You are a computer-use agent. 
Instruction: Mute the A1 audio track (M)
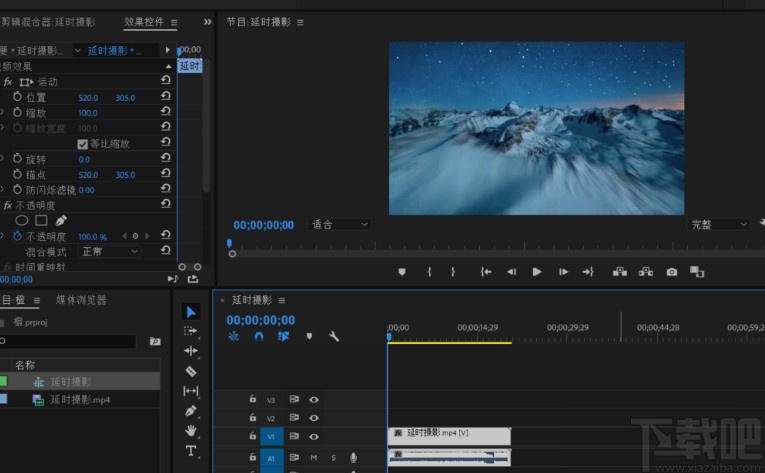pos(314,457)
